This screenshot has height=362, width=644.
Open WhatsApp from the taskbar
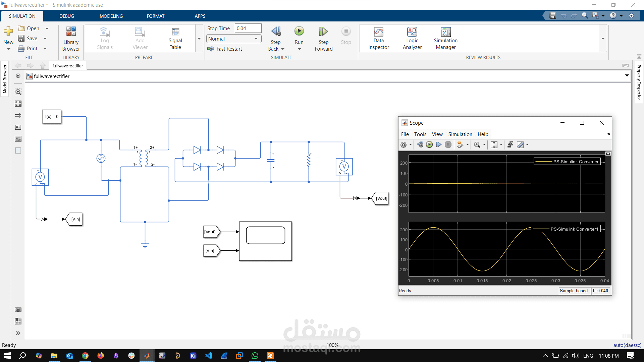pyautogui.click(x=255, y=356)
